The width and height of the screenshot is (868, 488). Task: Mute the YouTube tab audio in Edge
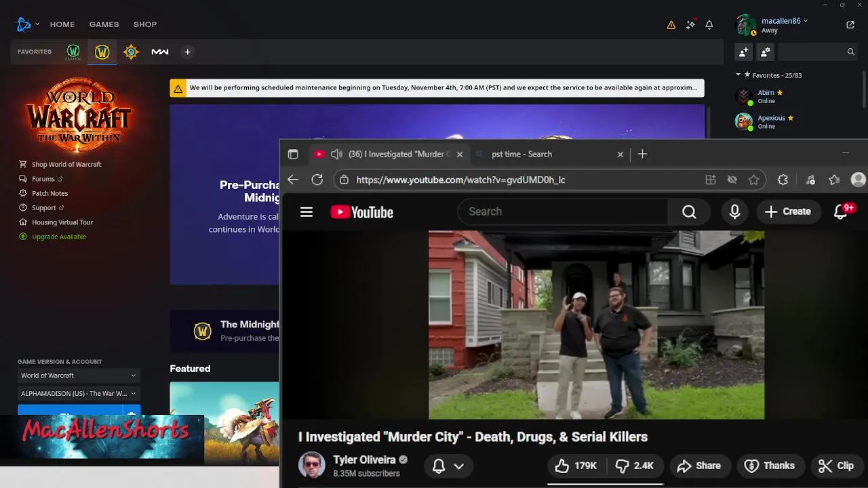(x=336, y=155)
